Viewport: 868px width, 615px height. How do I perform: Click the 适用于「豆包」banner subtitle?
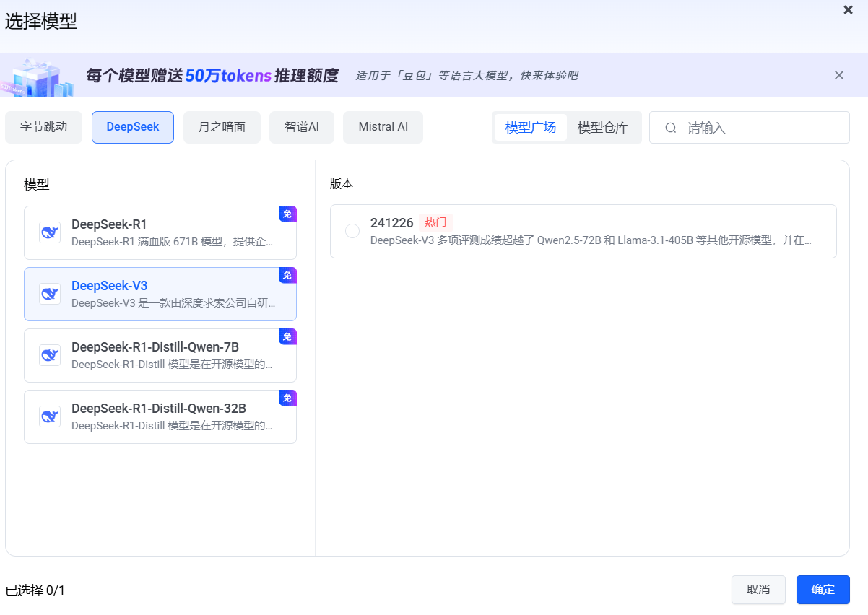[x=466, y=76]
